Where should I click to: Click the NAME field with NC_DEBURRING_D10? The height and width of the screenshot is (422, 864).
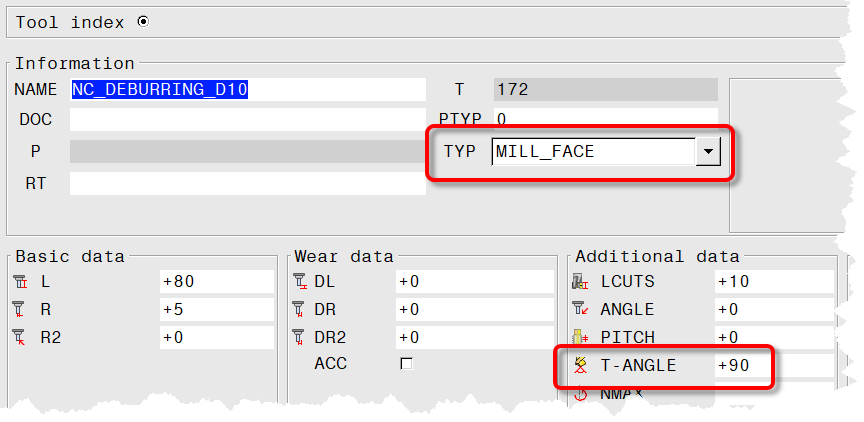click(247, 89)
